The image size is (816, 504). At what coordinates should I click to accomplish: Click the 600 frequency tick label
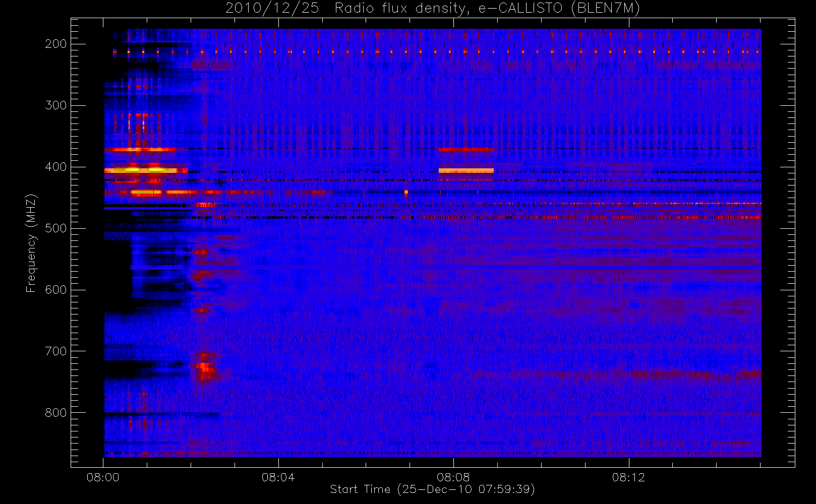(x=55, y=290)
